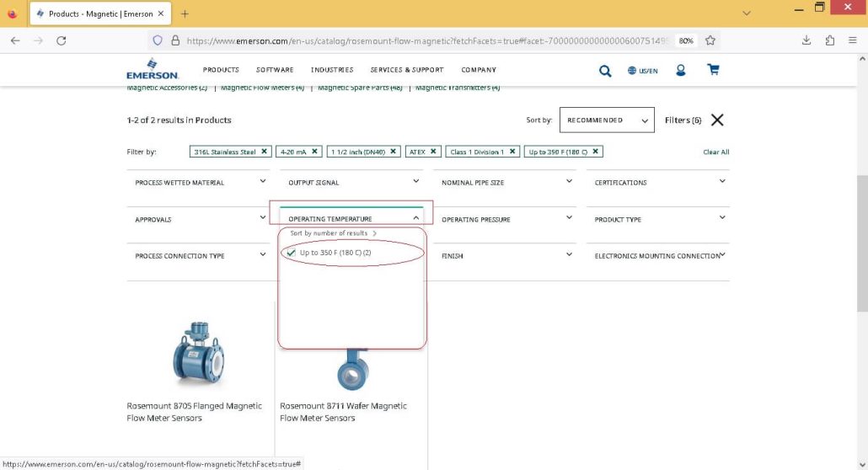
Task: Remove the 1 1/2 inch (DN40) filter
Action: (x=393, y=151)
